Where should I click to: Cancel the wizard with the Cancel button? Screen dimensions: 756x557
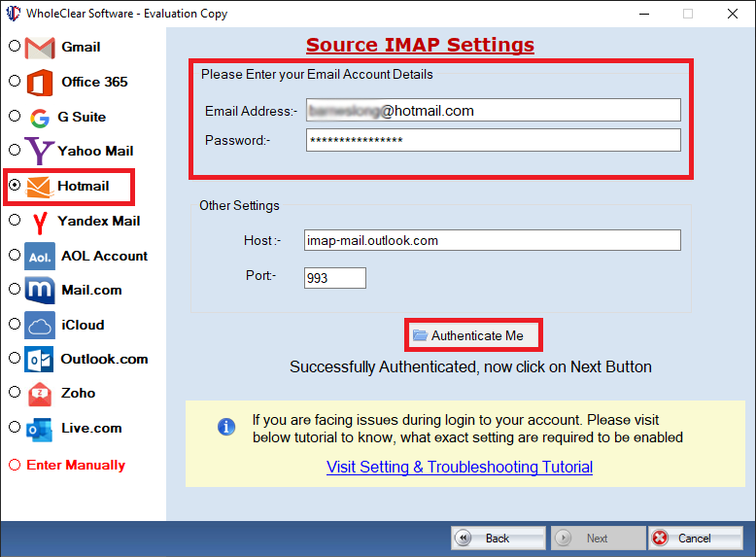[x=695, y=538]
